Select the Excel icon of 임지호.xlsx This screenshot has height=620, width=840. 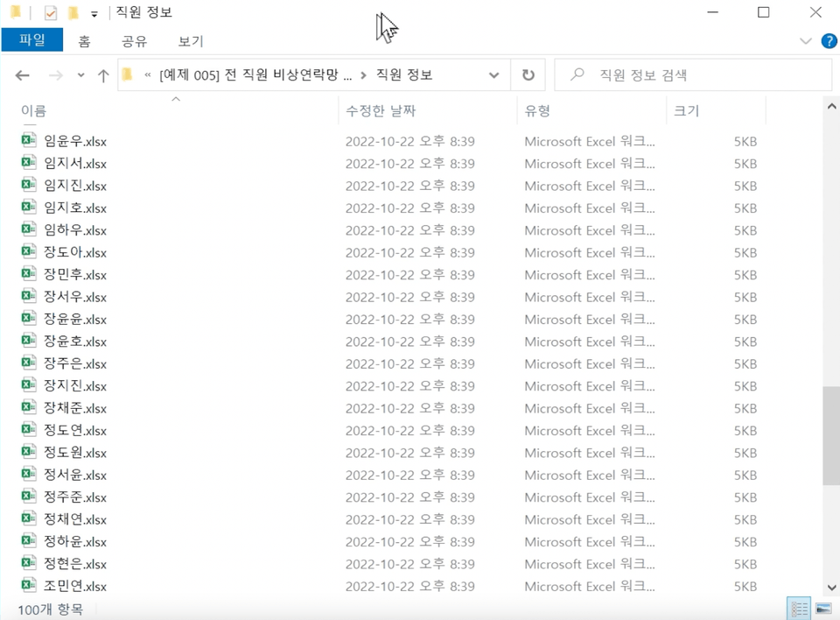(x=28, y=207)
